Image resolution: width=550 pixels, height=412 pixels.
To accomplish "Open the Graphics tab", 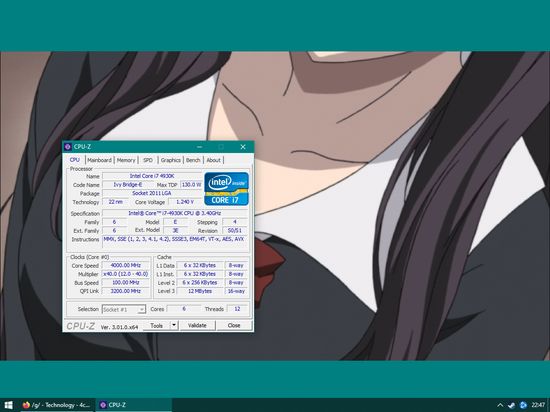I will pyautogui.click(x=171, y=160).
